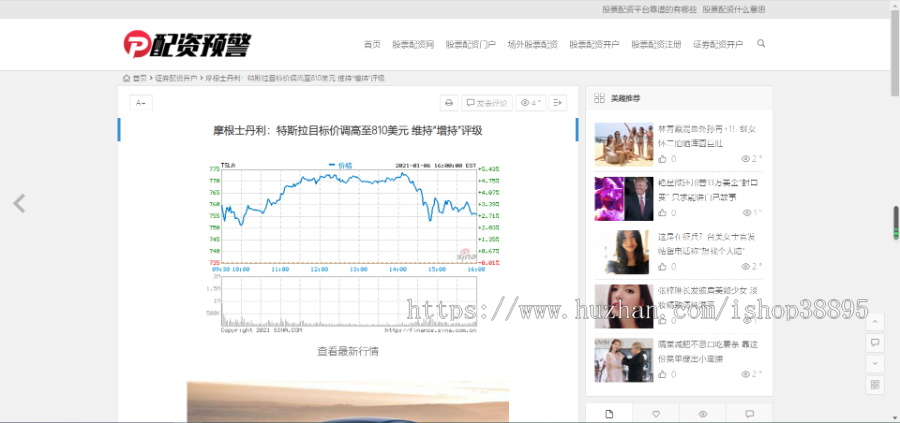This screenshot has height=423, width=900.
Task: Toggle the sidebar with the collapse icon
Action: (x=557, y=103)
